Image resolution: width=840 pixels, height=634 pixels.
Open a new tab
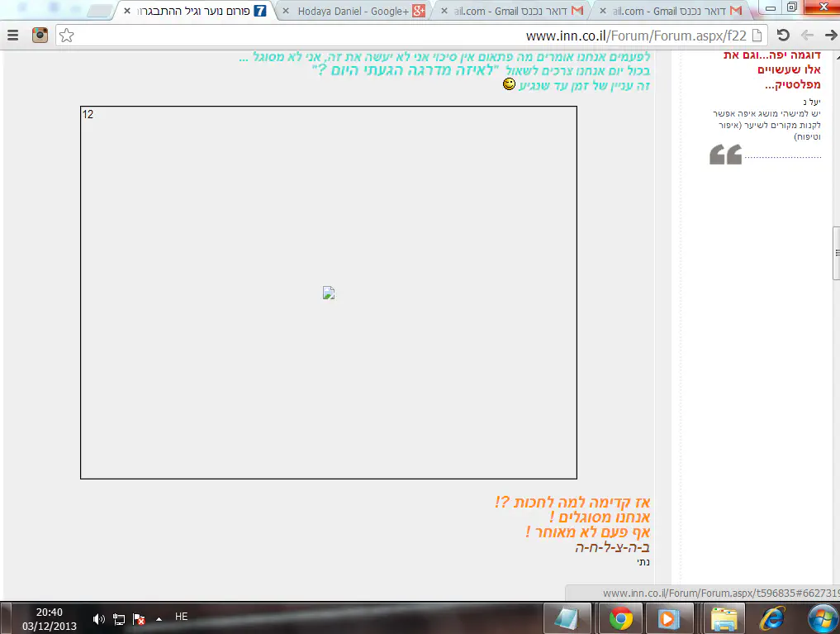point(99,12)
